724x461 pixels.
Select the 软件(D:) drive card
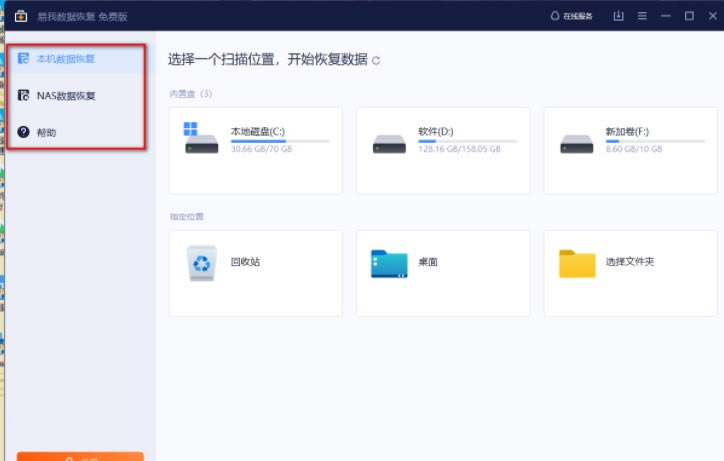click(x=443, y=150)
